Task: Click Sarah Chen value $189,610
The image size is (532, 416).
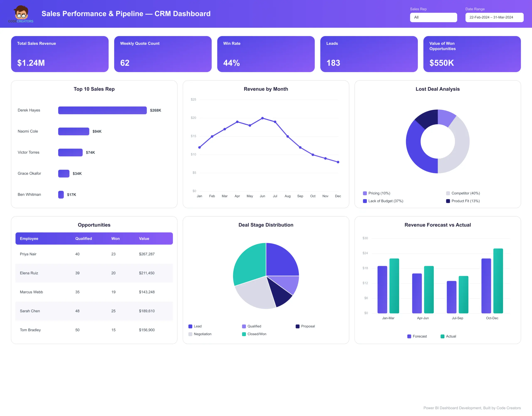Action: (147, 311)
